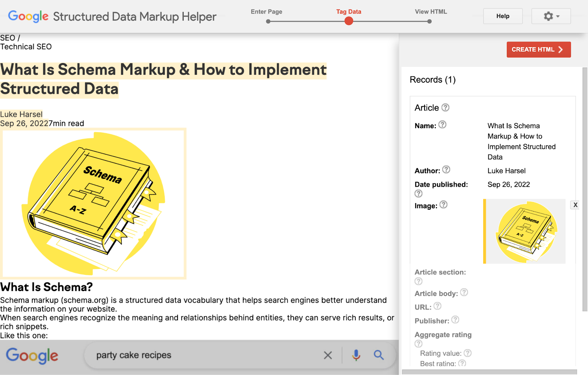The width and height of the screenshot is (588, 375).
Task: Click the help icon next to Author
Action: [447, 170]
